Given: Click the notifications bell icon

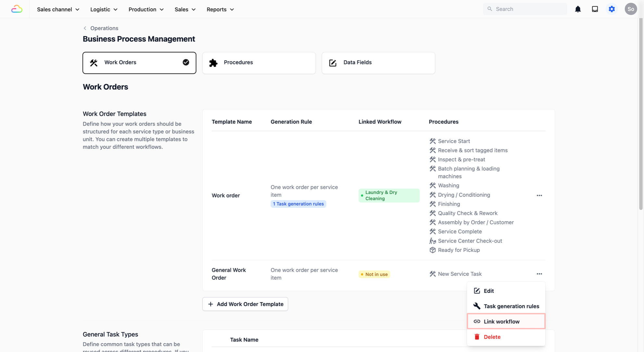Looking at the screenshot, I should [578, 9].
